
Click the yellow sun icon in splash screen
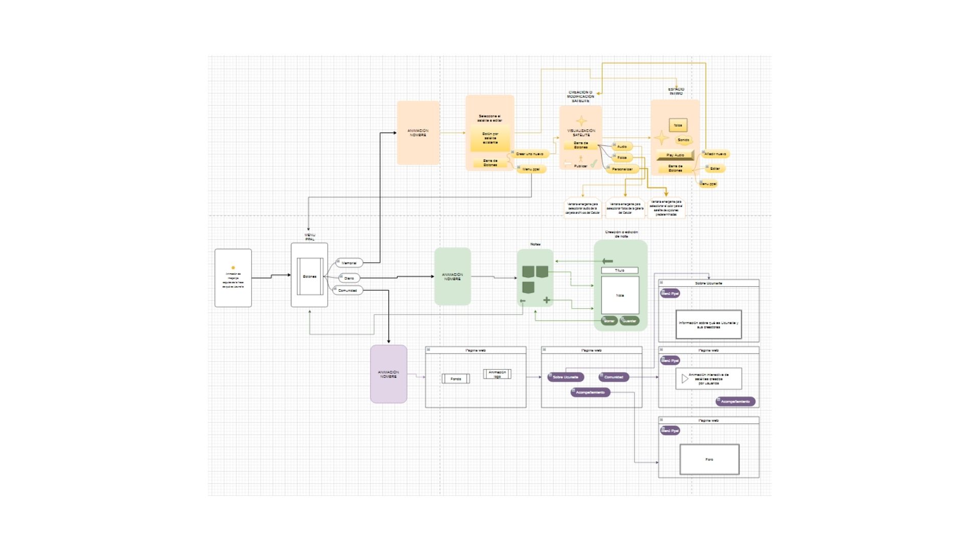(233, 267)
